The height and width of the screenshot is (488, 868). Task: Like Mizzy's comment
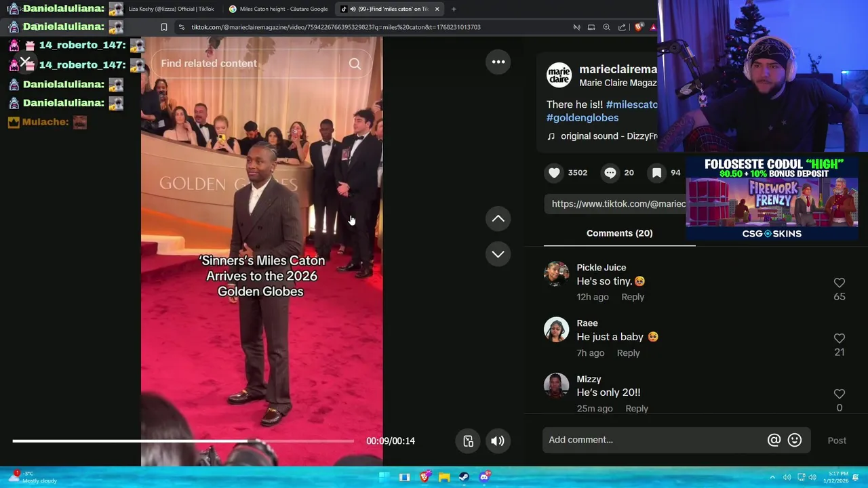[840, 394]
